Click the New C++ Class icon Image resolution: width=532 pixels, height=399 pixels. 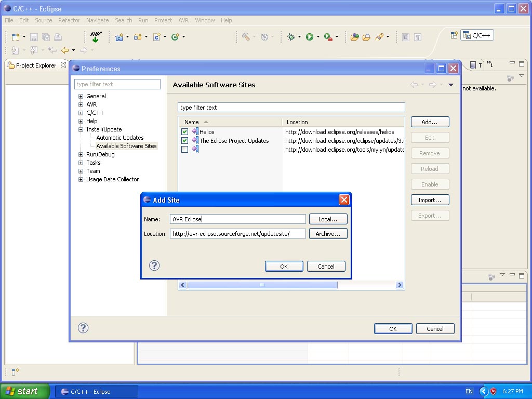click(x=175, y=37)
